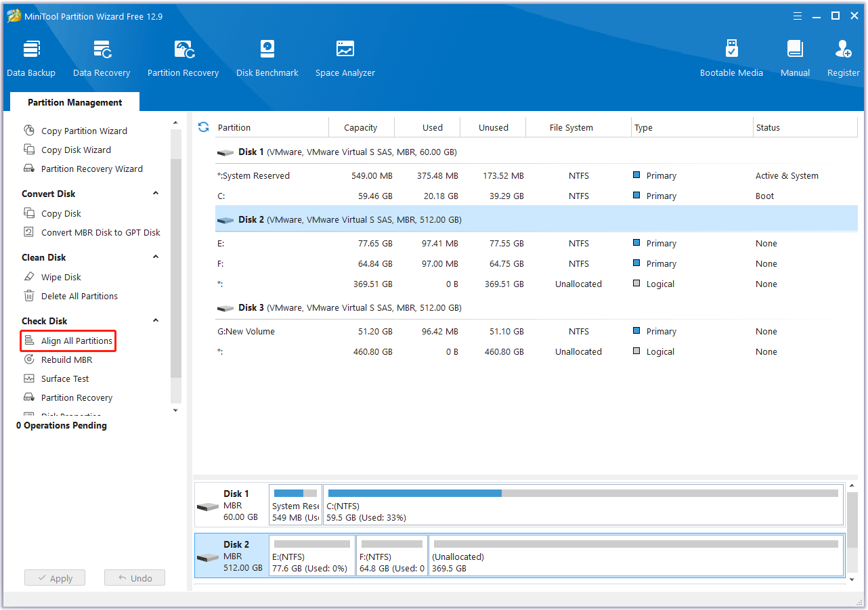This screenshot has width=868, height=610.
Task: Click the Align All Partitions icon
Action: [x=29, y=341]
